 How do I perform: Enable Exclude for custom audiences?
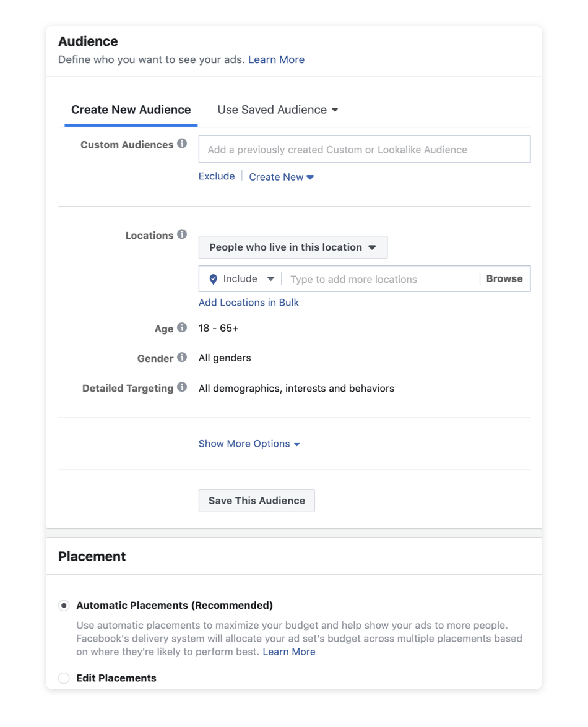click(216, 176)
